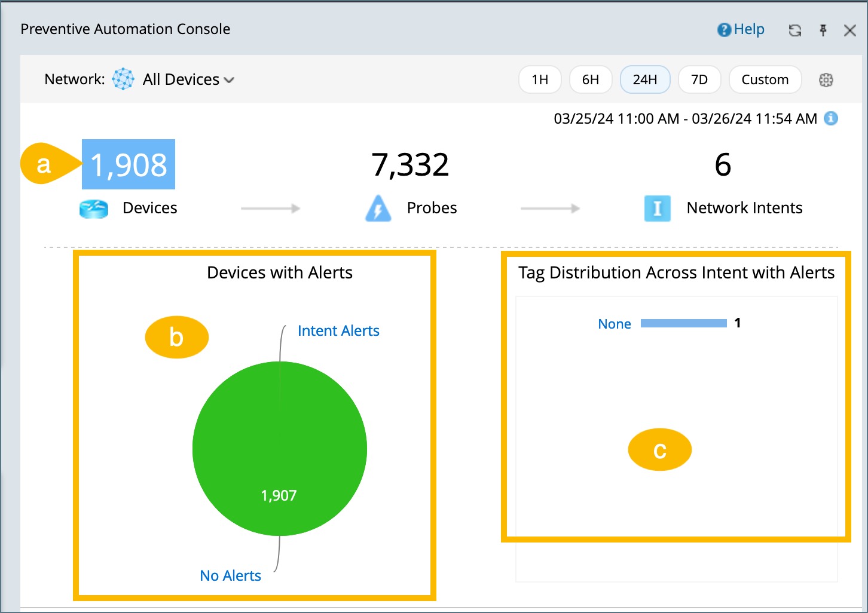Screen dimensions: 868x613
Task: Select the 24H time range
Action: point(645,79)
